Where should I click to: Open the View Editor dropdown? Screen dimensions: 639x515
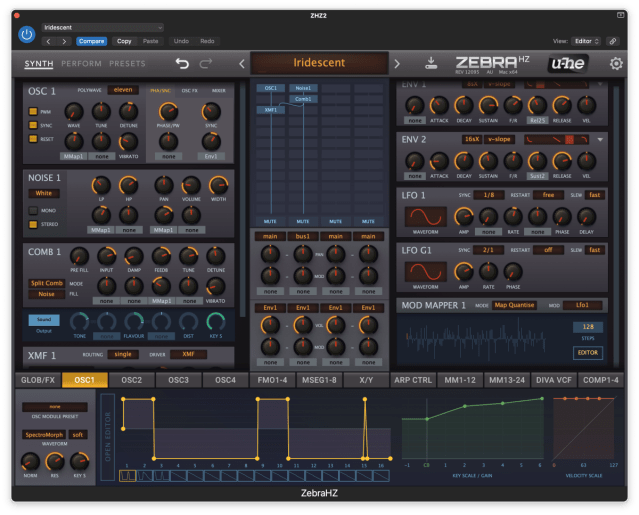[x=586, y=41]
